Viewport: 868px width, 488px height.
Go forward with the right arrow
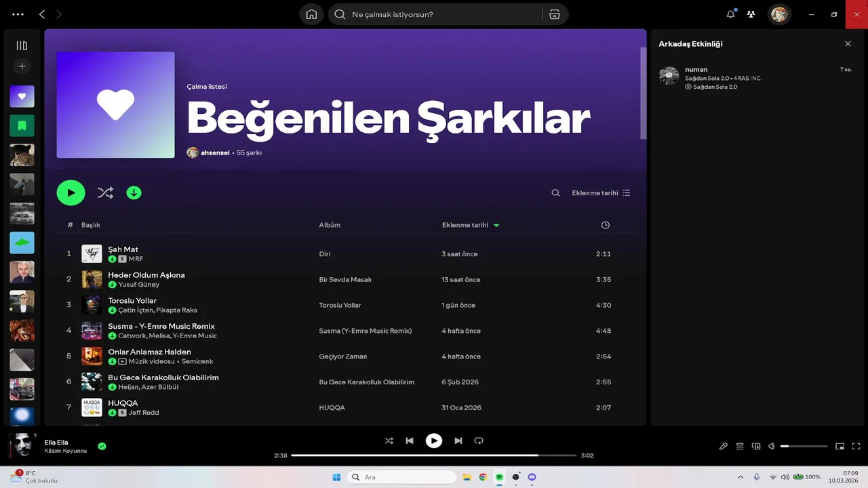(59, 14)
